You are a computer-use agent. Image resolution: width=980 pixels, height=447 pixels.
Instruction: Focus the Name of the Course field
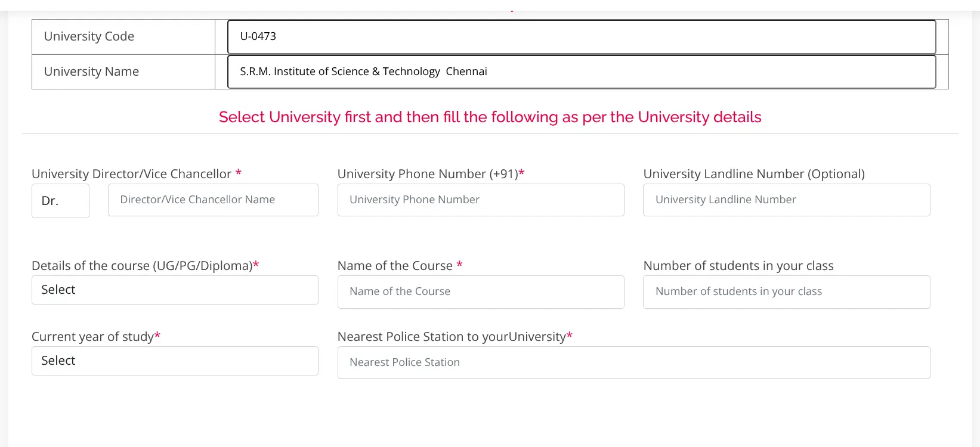tap(481, 292)
